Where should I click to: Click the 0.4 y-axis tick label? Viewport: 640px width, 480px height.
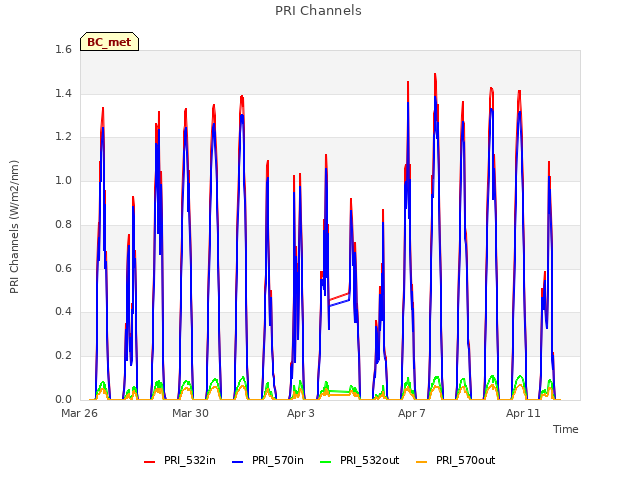tap(63, 311)
